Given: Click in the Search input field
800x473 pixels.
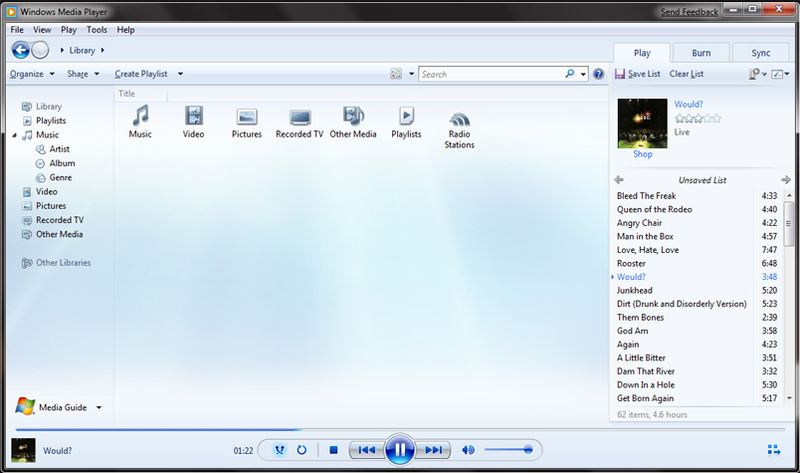Looking at the screenshot, I should pos(491,74).
